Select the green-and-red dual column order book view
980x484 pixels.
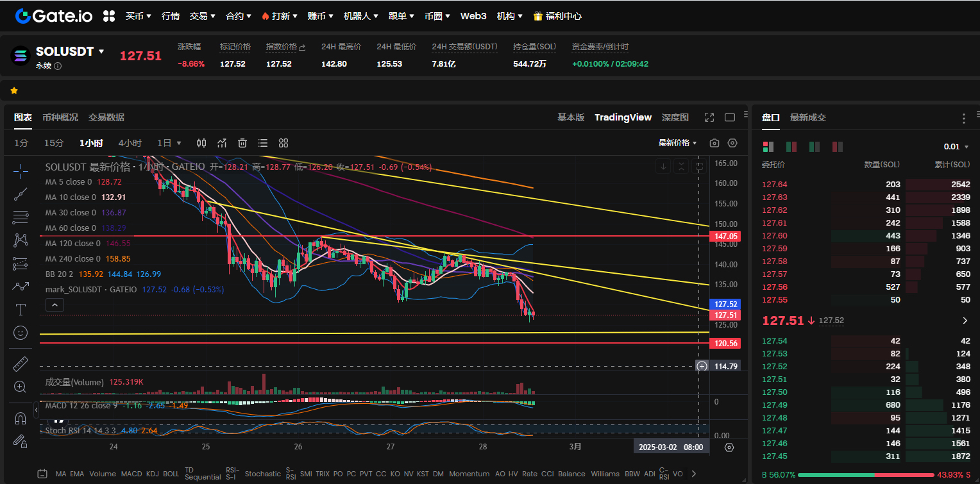[x=791, y=147]
